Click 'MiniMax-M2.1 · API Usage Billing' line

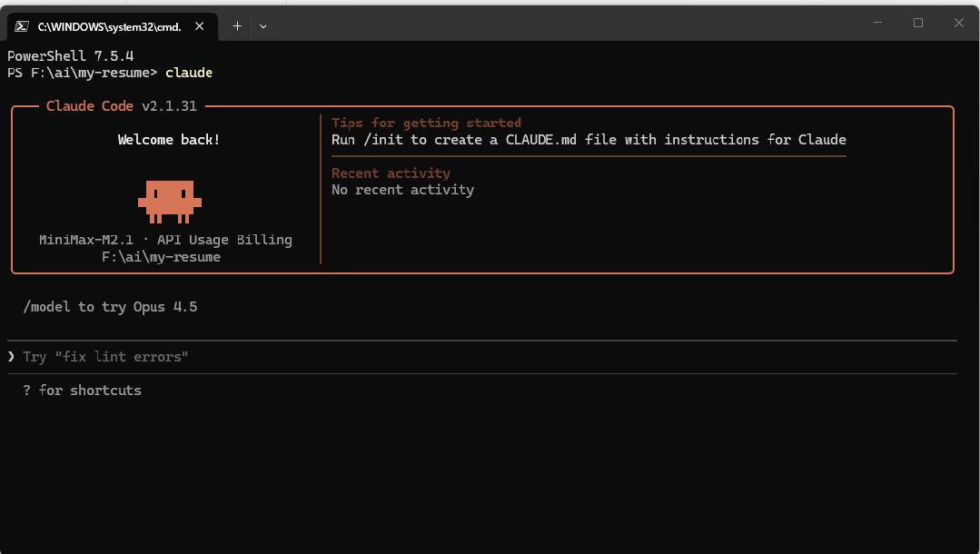click(165, 240)
